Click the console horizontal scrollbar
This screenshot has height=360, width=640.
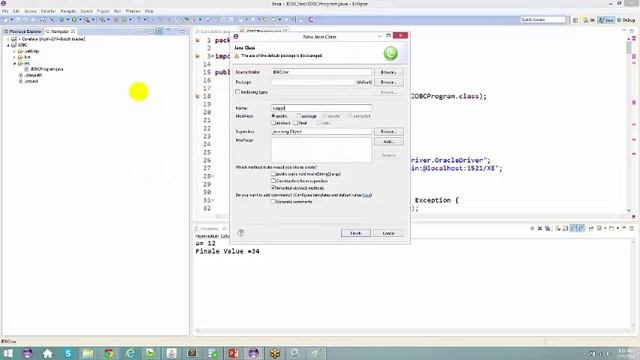pyautogui.click(x=412, y=331)
